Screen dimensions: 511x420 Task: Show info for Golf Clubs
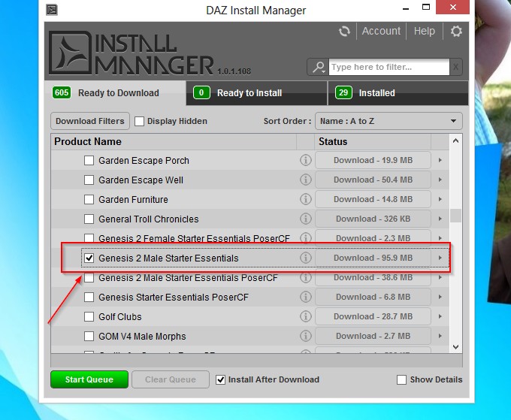[x=305, y=316]
